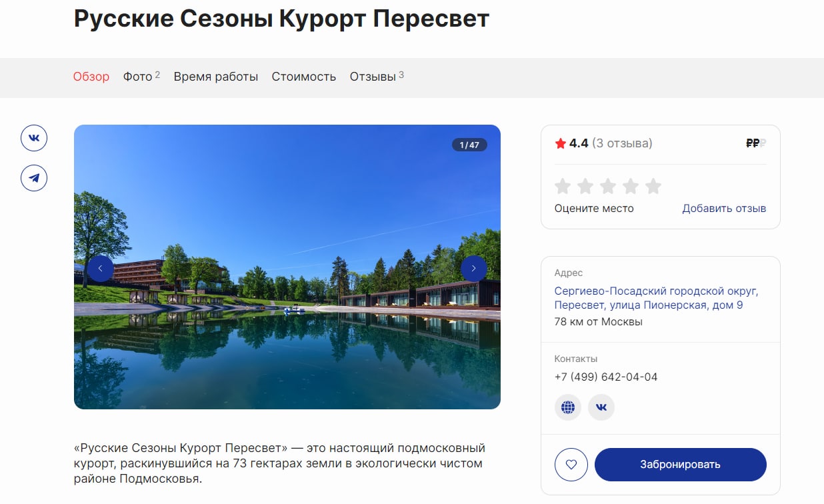Open the address link on Пионерская street
This screenshot has width=824, height=504.
657,298
